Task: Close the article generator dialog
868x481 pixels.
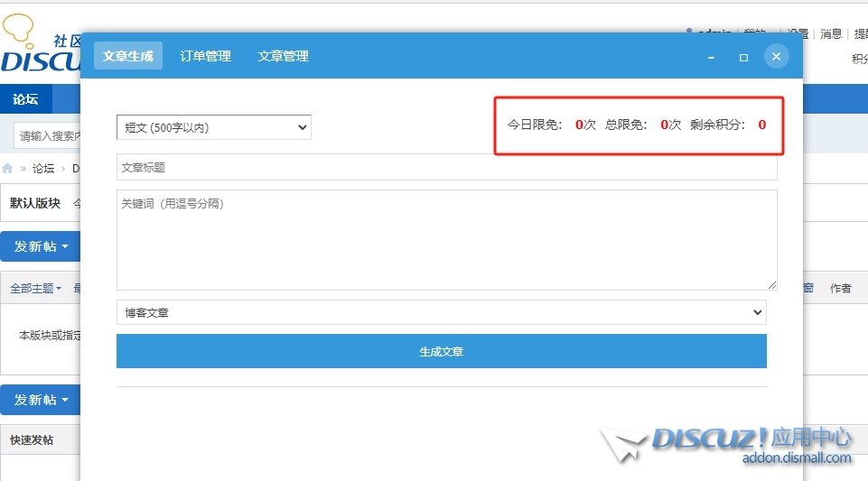Action: click(776, 57)
